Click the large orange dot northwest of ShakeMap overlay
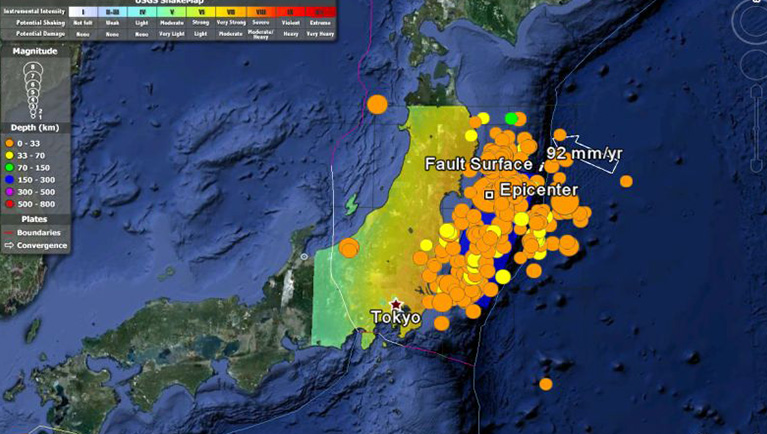 (x=377, y=103)
